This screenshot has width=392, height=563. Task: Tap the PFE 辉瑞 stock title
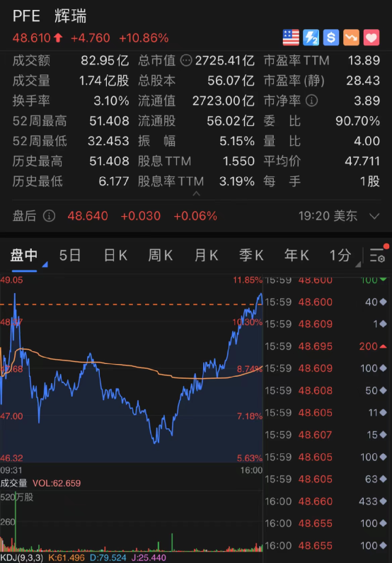[50, 16]
